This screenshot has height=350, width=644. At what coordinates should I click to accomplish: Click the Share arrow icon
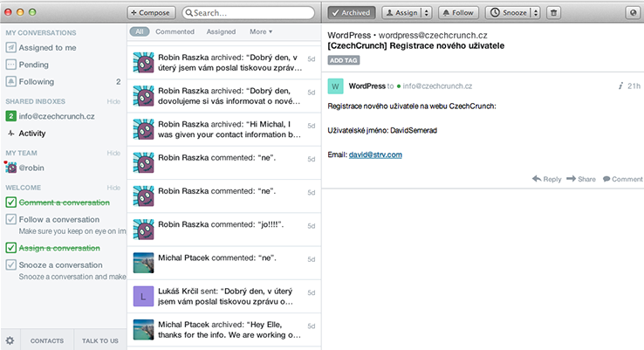(x=572, y=179)
